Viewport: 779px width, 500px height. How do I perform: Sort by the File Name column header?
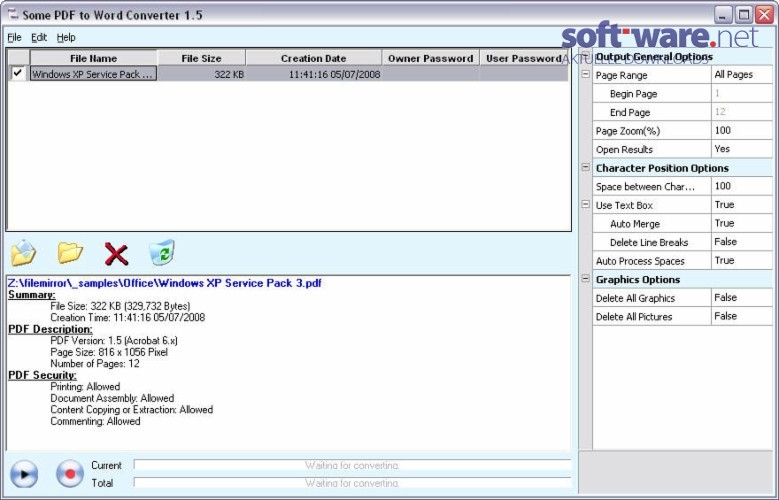pyautogui.click(x=93, y=58)
